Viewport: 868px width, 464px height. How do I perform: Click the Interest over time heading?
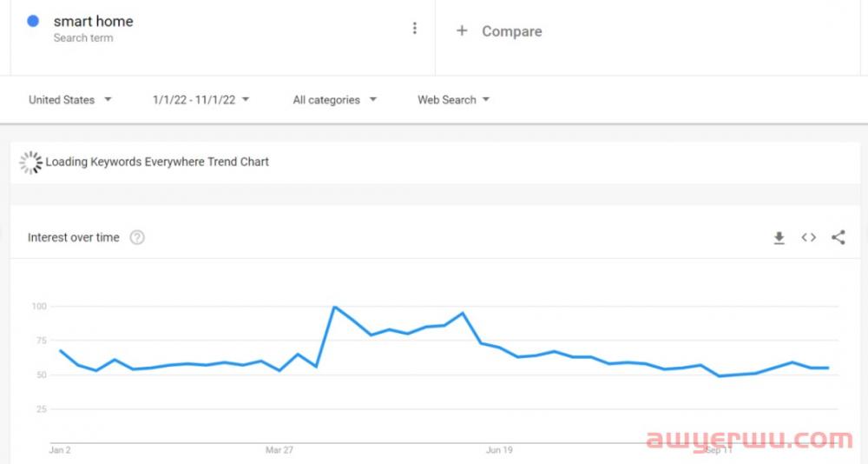[x=74, y=237]
